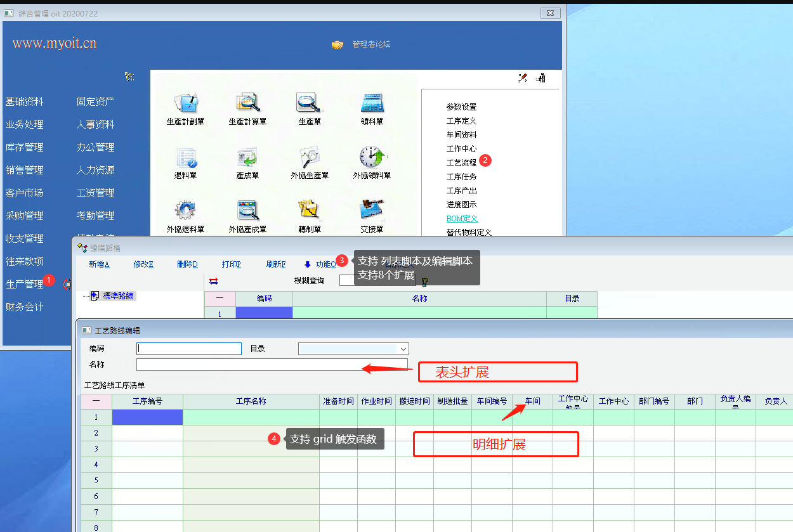Open the 生产管理 module in sidebar
Screen dimensions: 793x532
click(24, 284)
